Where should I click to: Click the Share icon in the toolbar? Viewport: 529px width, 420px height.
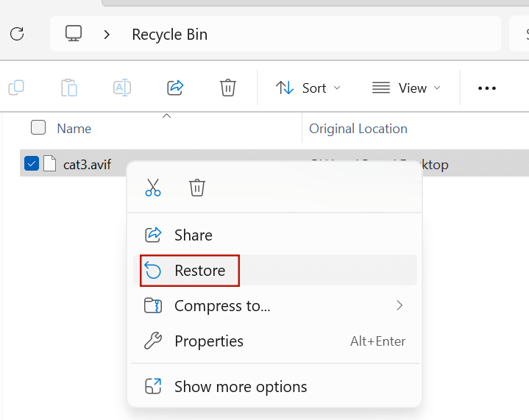175,88
